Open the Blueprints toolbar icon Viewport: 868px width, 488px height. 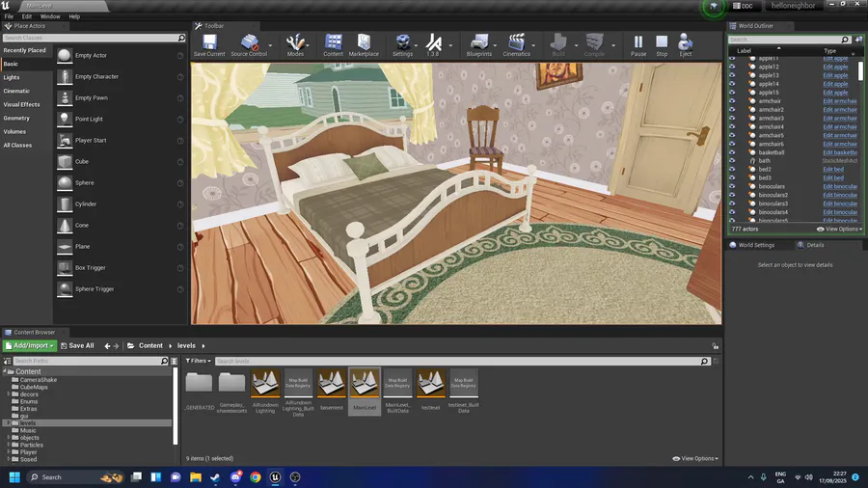(478, 45)
